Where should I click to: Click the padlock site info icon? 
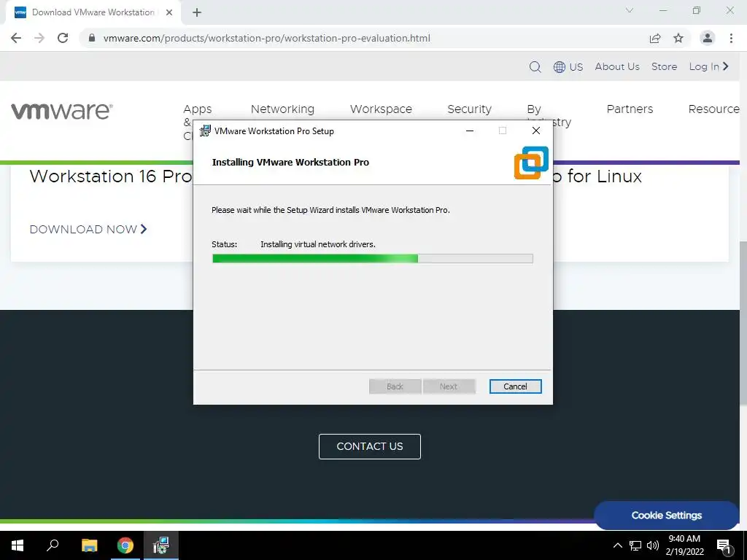(x=92, y=38)
